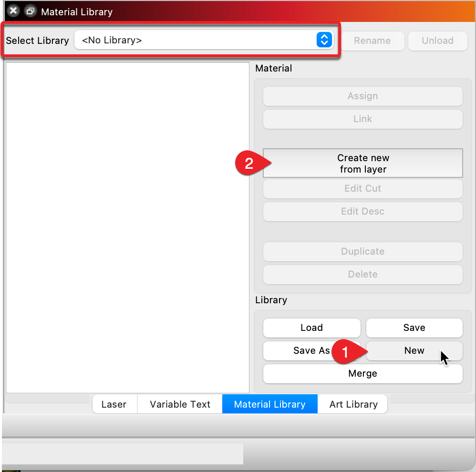Click the float/undock panel icon

(x=30, y=11)
